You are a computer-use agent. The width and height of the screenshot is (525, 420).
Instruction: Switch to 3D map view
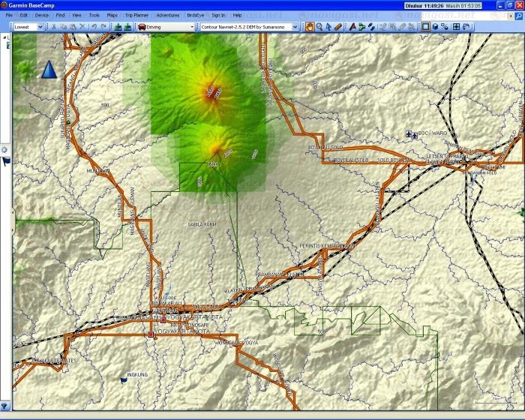436,27
